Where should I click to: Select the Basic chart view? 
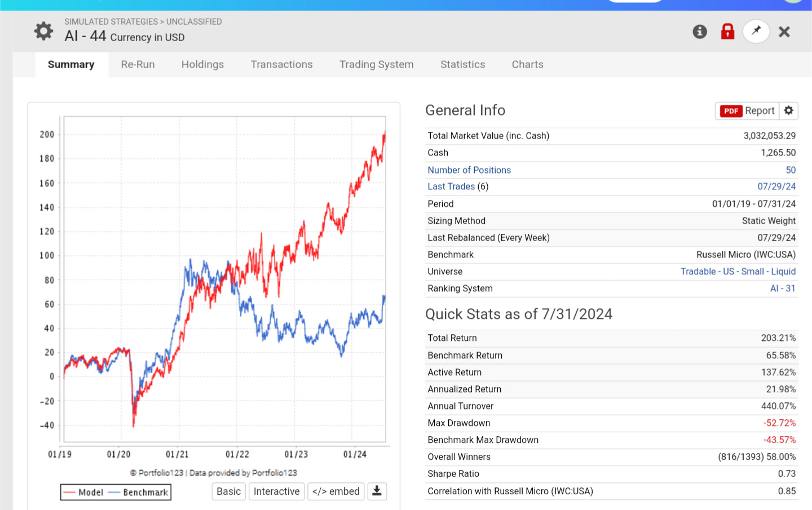tap(228, 491)
